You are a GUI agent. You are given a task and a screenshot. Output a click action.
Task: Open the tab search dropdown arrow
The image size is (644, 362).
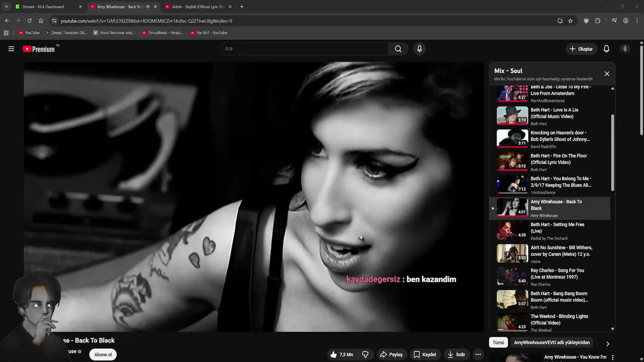[x=6, y=7]
